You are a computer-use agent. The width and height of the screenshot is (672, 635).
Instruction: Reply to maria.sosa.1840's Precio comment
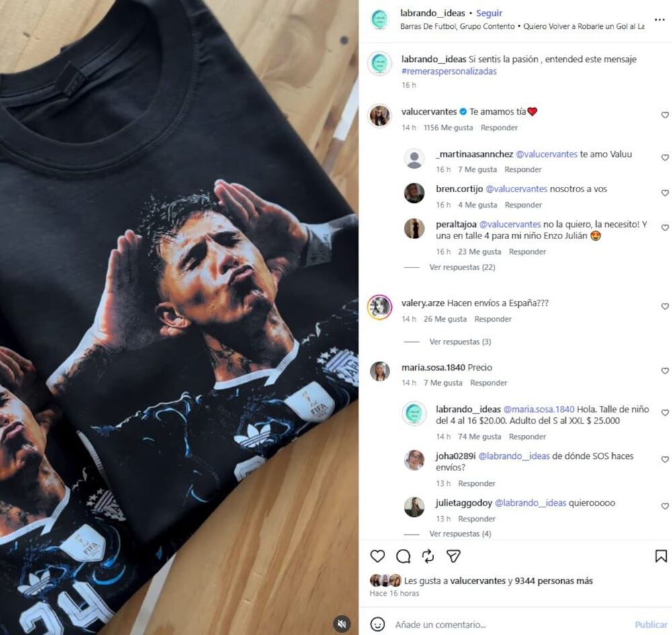[x=488, y=382]
